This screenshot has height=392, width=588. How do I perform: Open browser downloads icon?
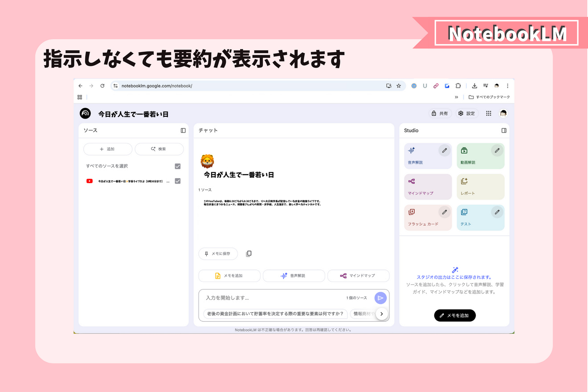tap(474, 86)
